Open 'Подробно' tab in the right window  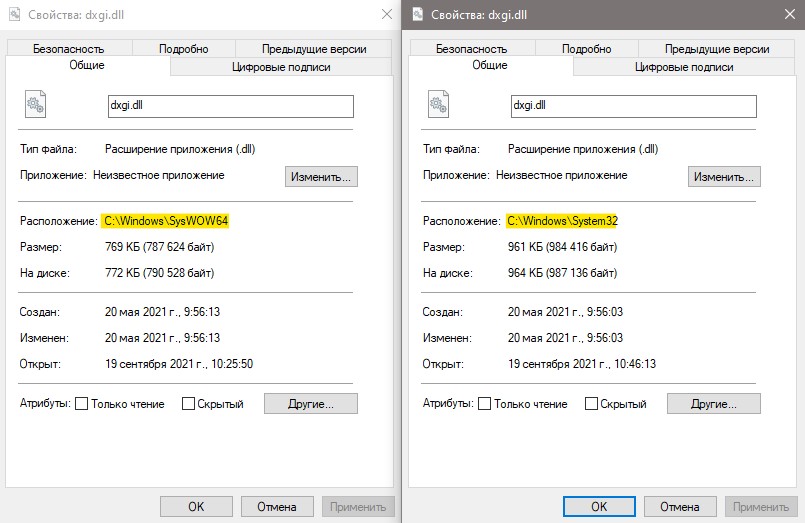point(587,49)
